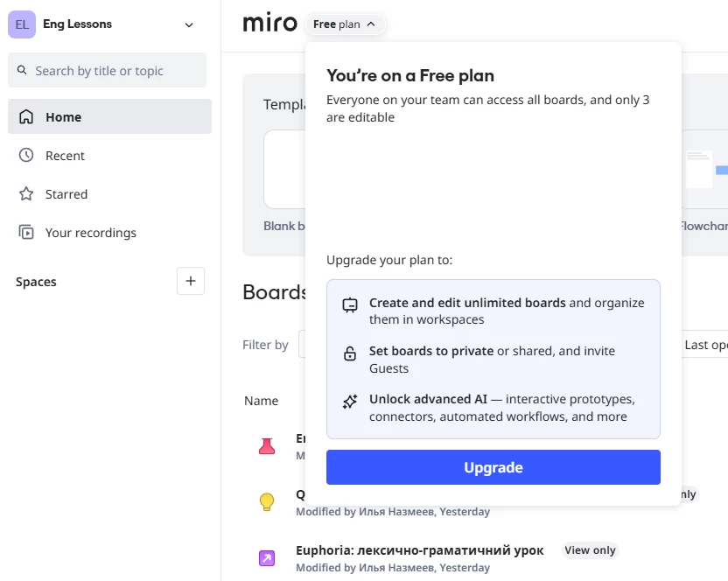Click the Name column header

point(262,401)
